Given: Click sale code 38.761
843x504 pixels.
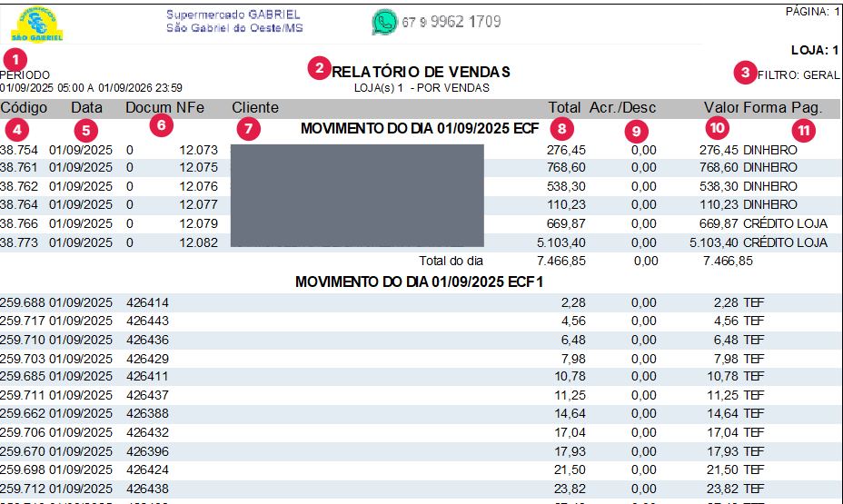Looking at the screenshot, I should 19,168.
